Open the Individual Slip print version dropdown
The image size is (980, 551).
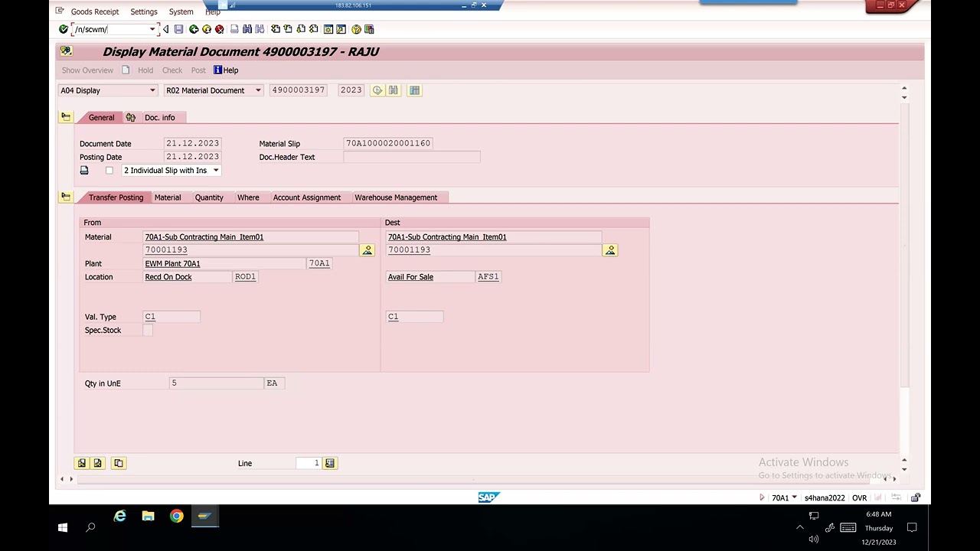coord(216,171)
